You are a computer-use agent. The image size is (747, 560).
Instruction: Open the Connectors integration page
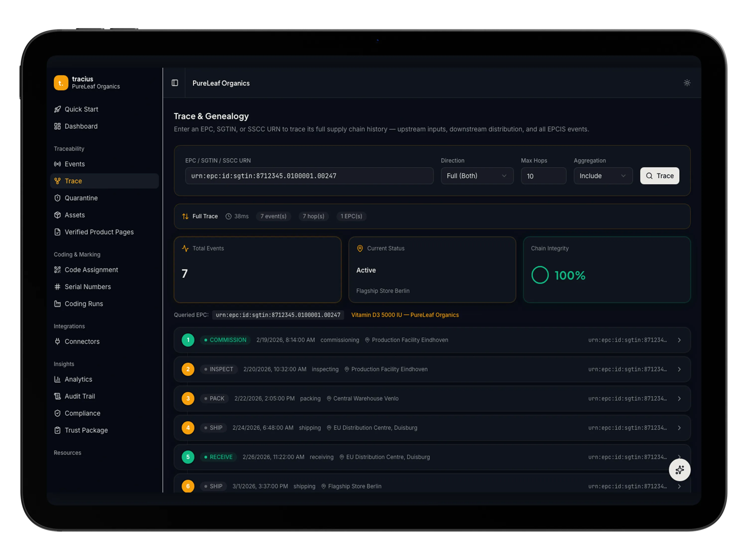pos(82,342)
